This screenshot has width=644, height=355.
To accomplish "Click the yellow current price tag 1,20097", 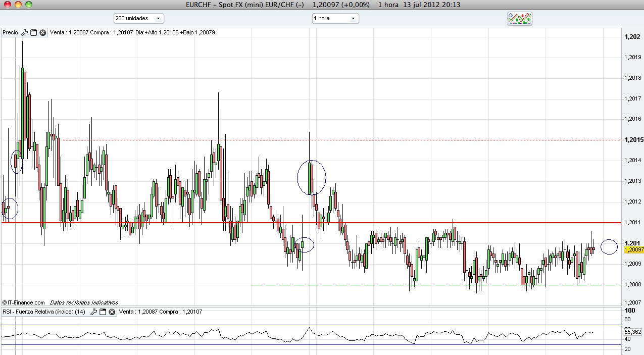I will pyautogui.click(x=633, y=249).
